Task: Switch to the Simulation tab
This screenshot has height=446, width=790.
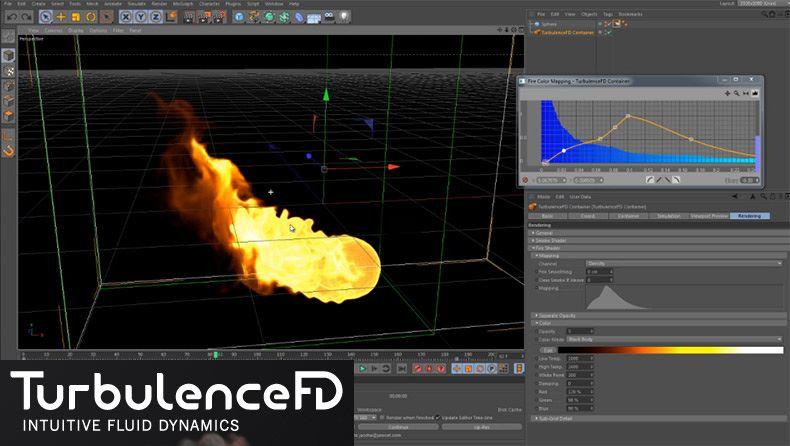Action: 669,216
